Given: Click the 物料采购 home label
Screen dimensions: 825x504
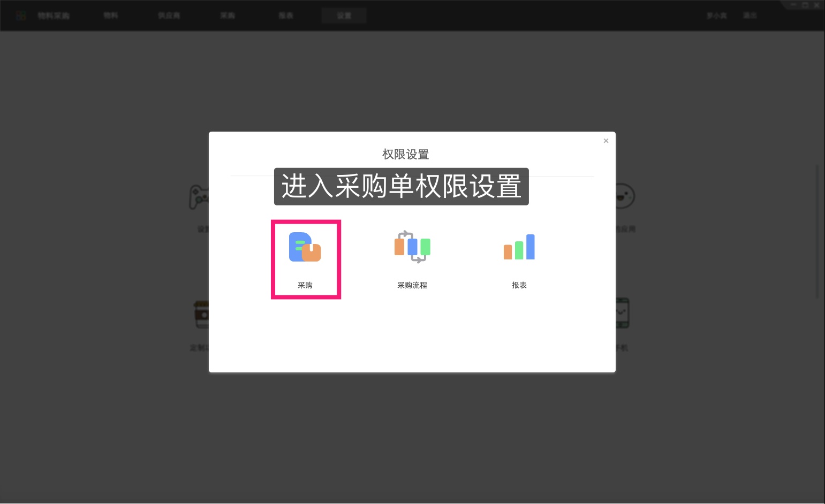Looking at the screenshot, I should pos(53,15).
